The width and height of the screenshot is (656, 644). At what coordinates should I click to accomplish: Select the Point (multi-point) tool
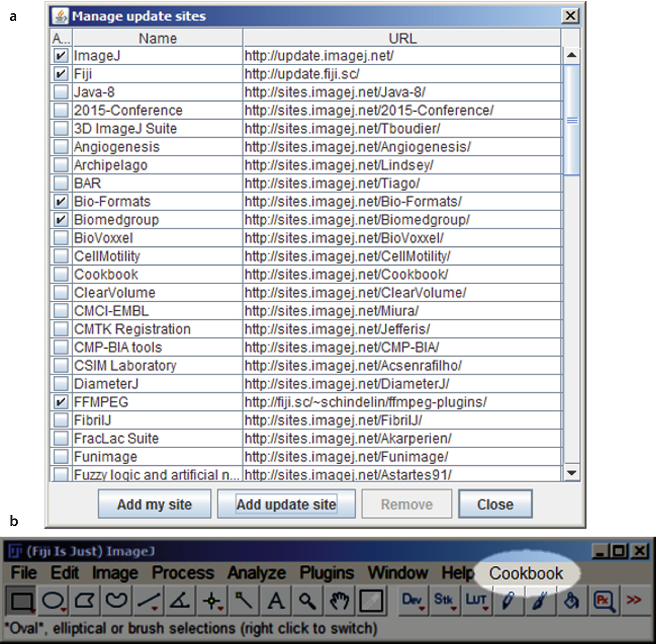[x=212, y=601]
